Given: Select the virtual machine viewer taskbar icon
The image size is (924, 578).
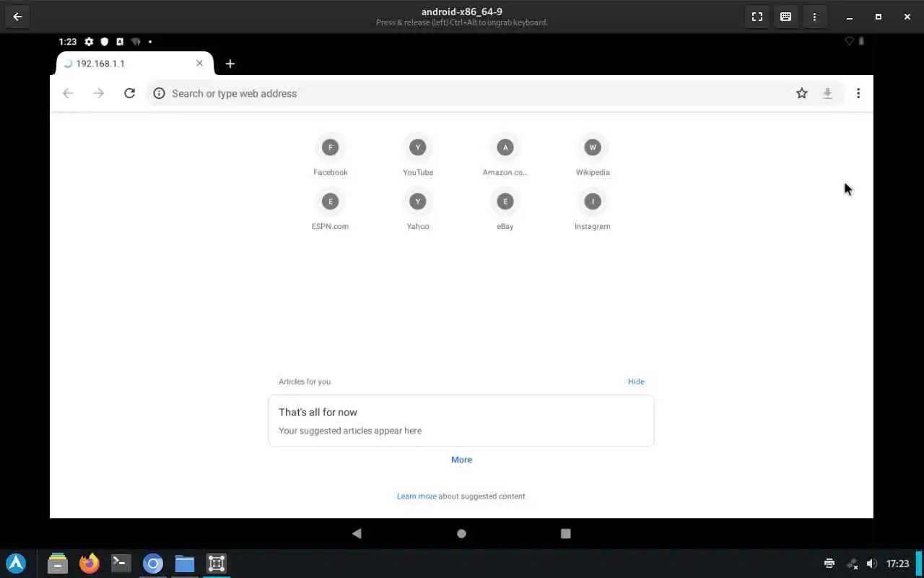Looking at the screenshot, I should [x=217, y=563].
